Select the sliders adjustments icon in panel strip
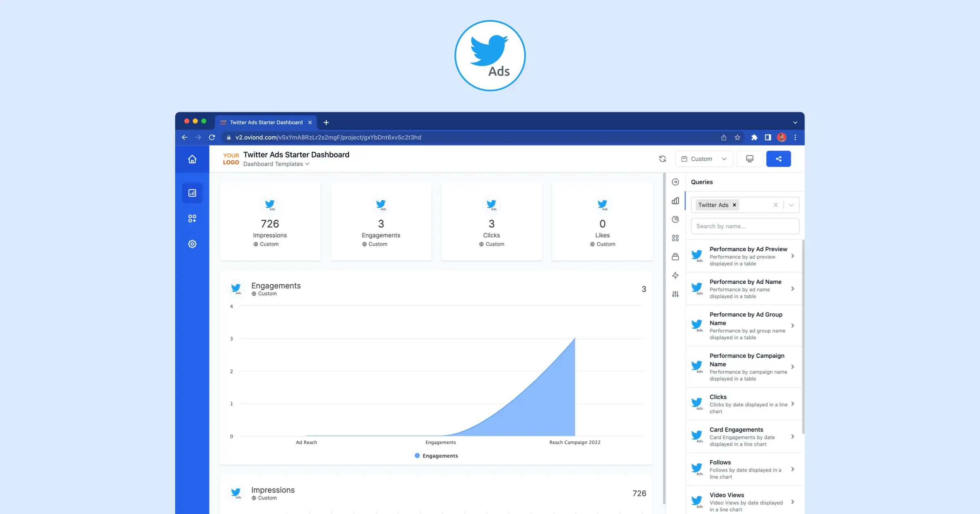The height and width of the screenshot is (514, 980). [x=675, y=294]
